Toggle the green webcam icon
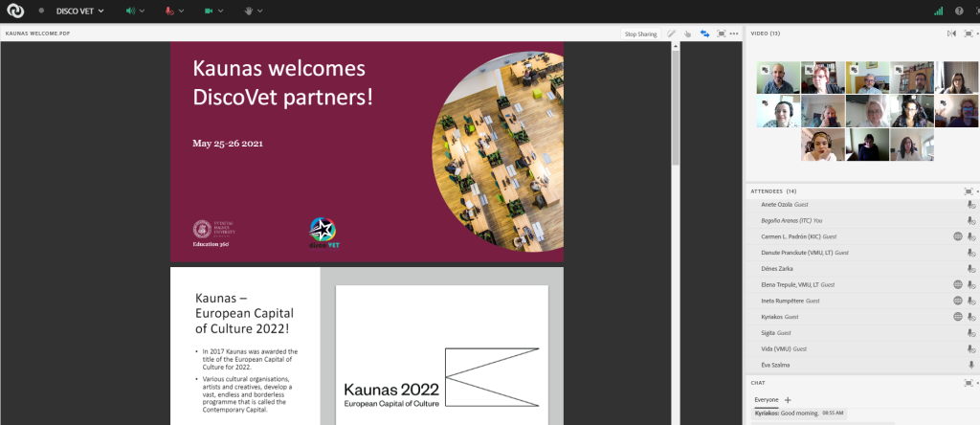Screen dimensions: 980x425 (x=208, y=11)
